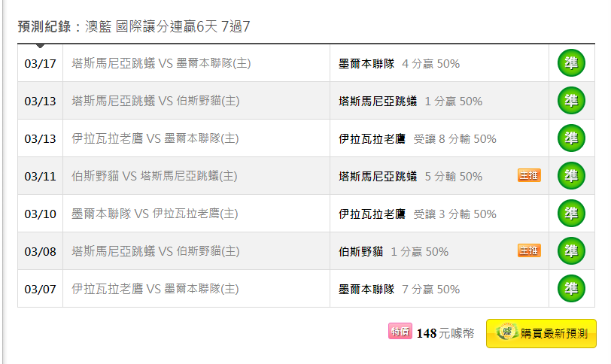611x364 pixels.
Task: Click the green 準 badge for 03/11 row
Action: tap(571, 176)
